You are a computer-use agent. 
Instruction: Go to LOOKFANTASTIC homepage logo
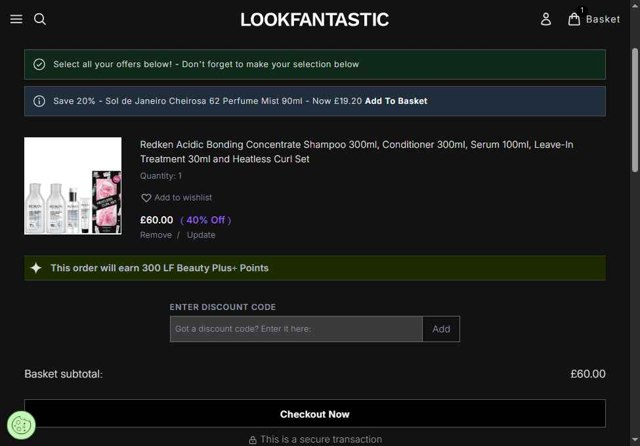(315, 20)
